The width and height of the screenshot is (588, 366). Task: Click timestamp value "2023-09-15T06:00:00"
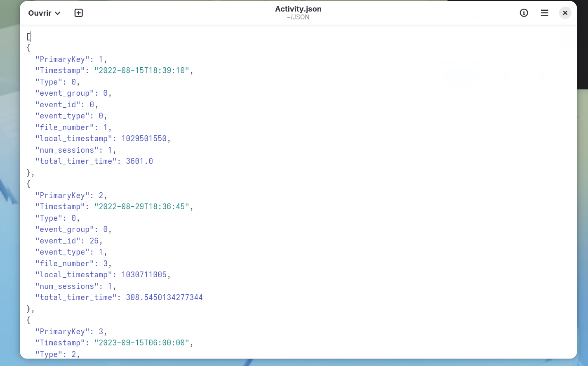142,343
